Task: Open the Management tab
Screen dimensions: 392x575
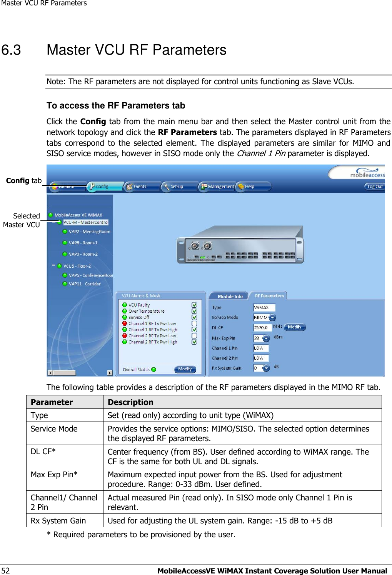Action: tap(217, 187)
